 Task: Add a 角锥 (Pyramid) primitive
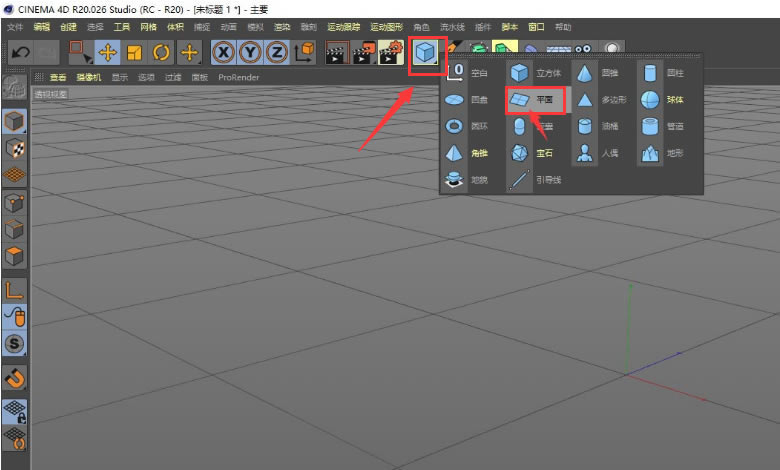467,153
